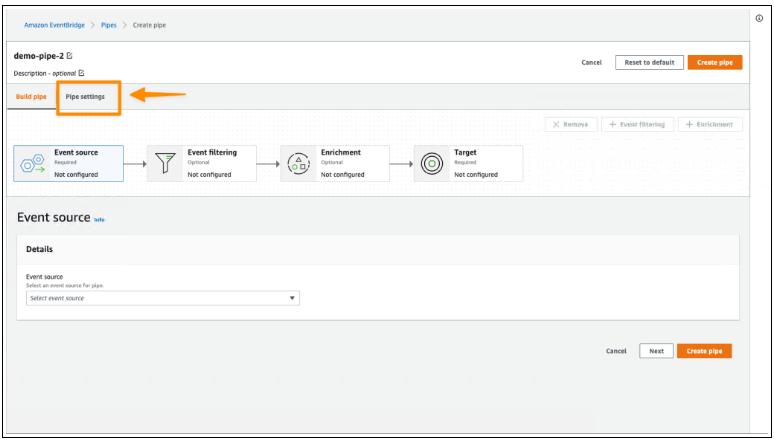
Task: Switch to the Build pipe tab
Action: point(32,96)
